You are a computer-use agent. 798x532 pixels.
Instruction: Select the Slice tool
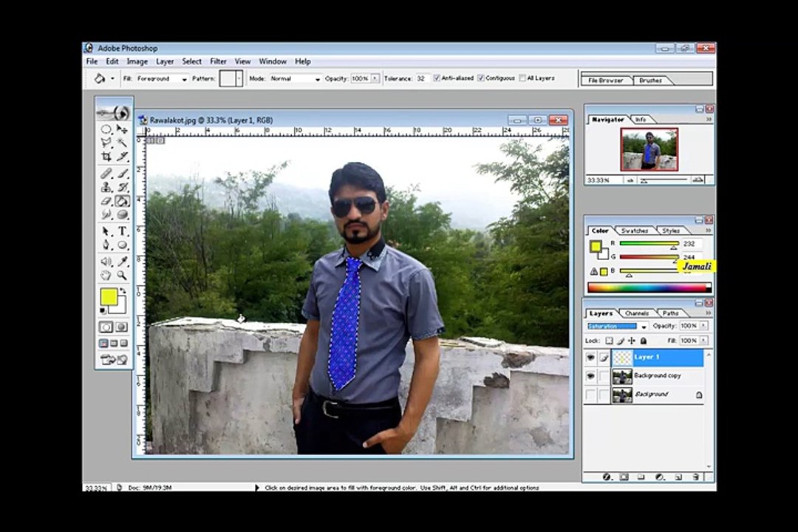[x=122, y=157]
